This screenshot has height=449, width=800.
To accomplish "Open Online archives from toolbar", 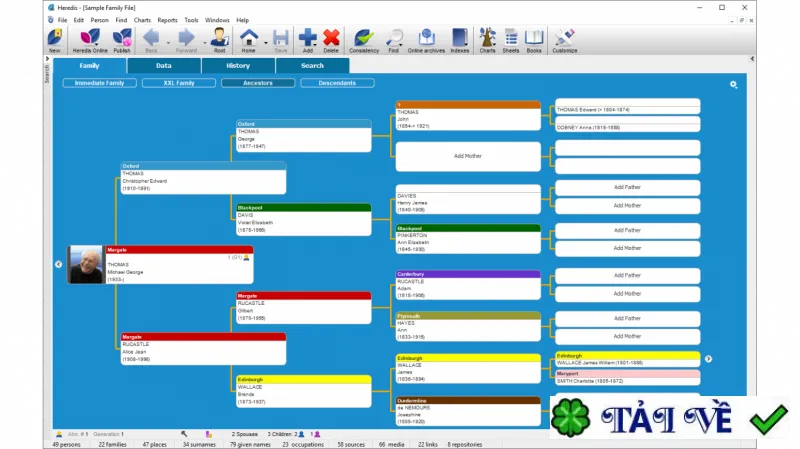I will (x=427, y=41).
